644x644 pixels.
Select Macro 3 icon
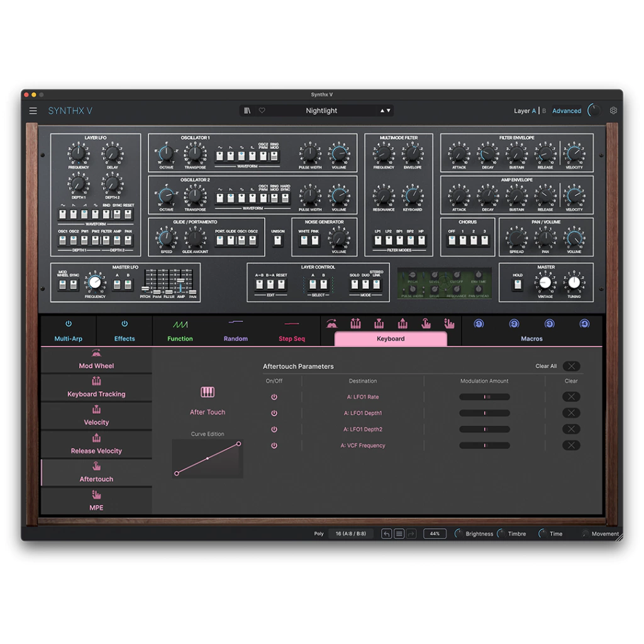(549, 324)
